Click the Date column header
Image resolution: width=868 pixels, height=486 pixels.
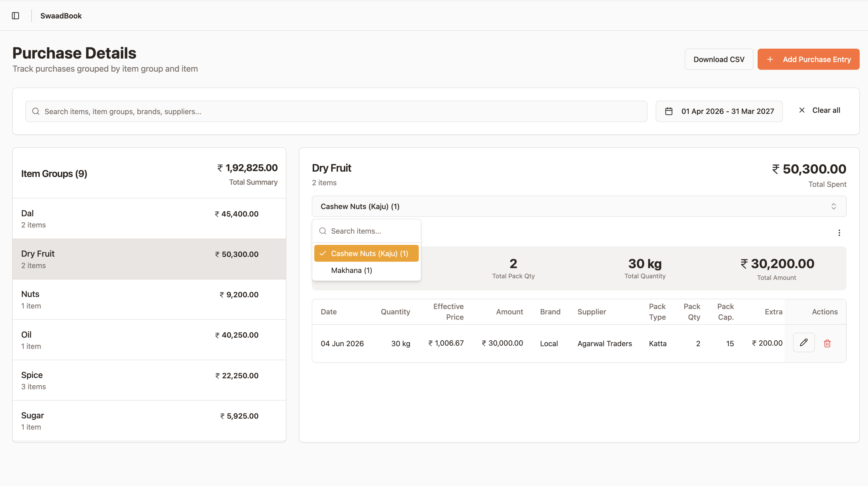[x=328, y=312]
